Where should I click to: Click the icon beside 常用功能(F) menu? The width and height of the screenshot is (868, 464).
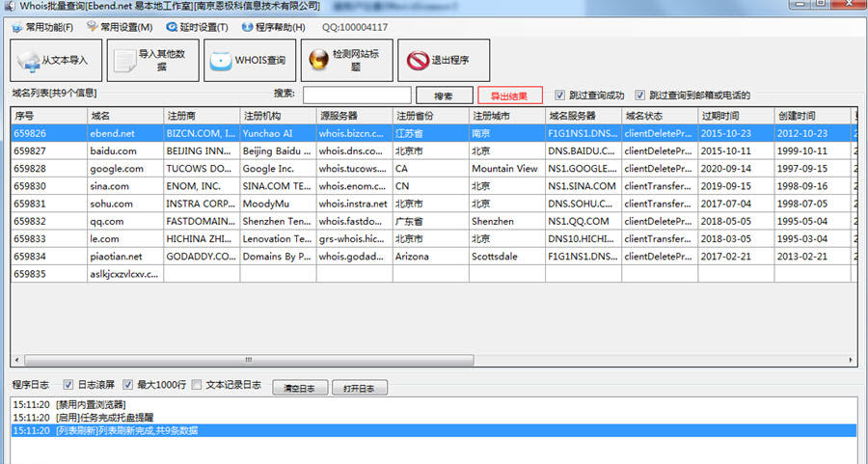pyautogui.click(x=17, y=27)
